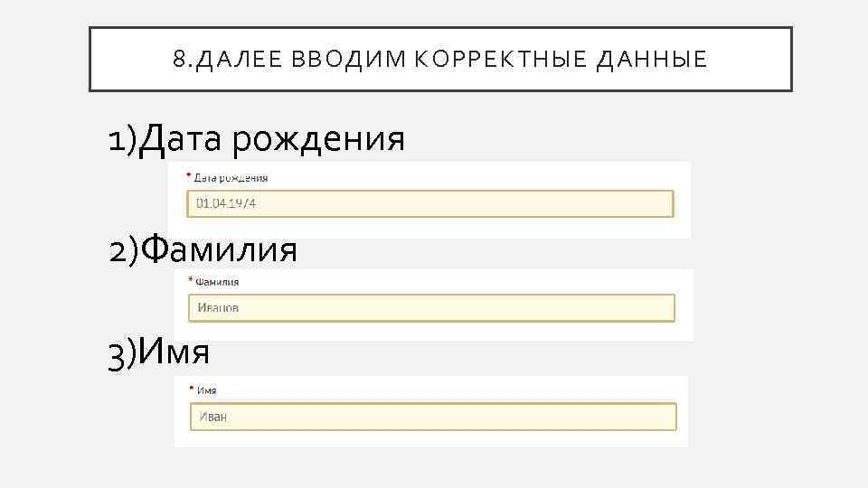Click the number 8 in the slide title
Screen dimensions: 868x488
click(x=177, y=60)
